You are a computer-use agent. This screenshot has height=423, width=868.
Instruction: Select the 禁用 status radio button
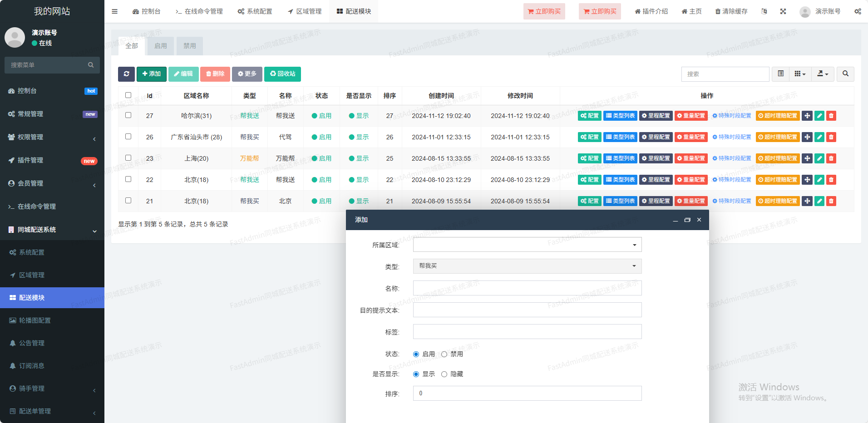444,354
